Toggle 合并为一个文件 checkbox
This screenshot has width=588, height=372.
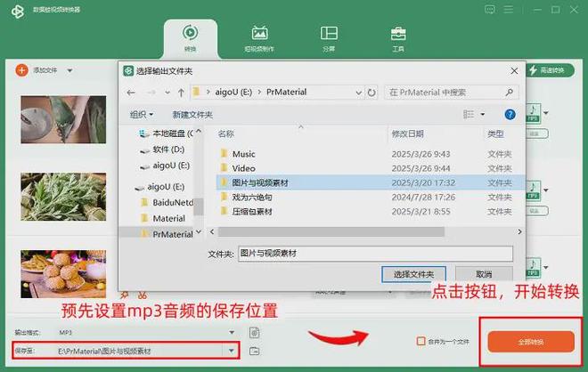point(421,341)
